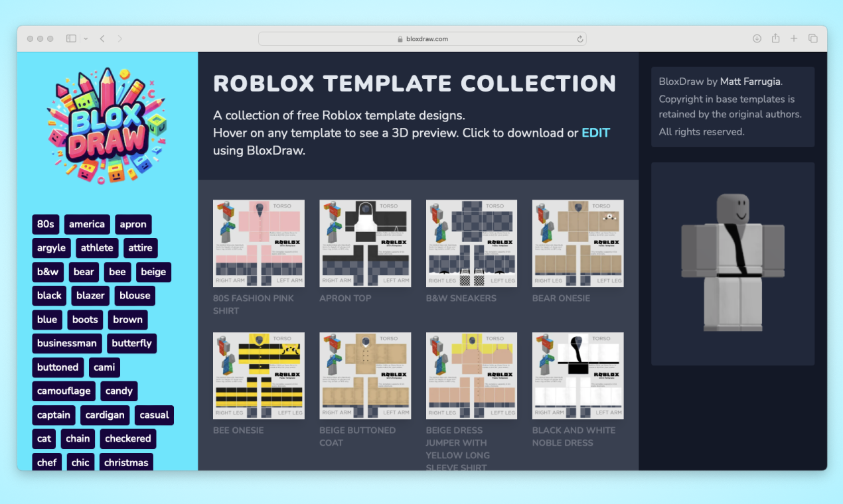Click the Safari sidebar toggle icon
Image resolution: width=843 pixels, height=504 pixels.
(x=71, y=38)
